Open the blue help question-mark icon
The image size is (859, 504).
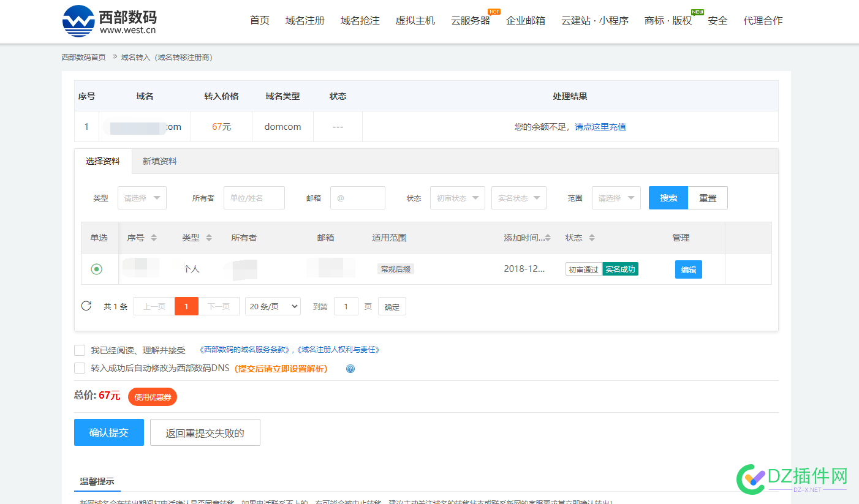coord(350,369)
